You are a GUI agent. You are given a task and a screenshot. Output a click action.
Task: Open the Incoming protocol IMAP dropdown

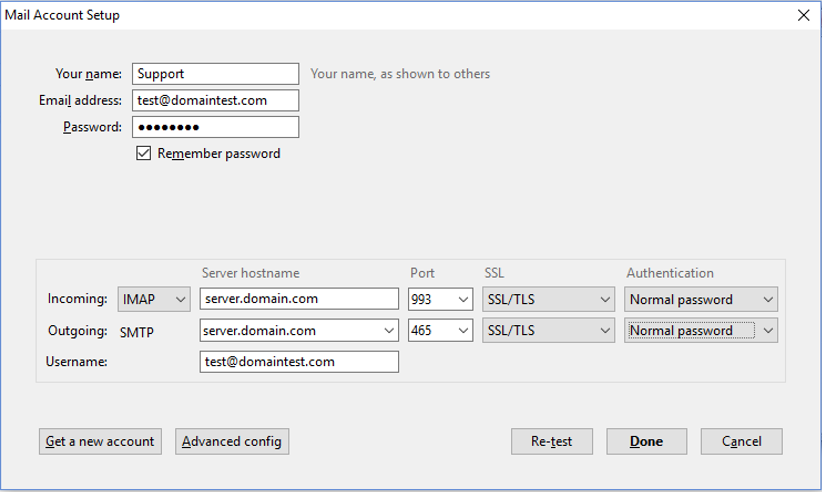[154, 299]
